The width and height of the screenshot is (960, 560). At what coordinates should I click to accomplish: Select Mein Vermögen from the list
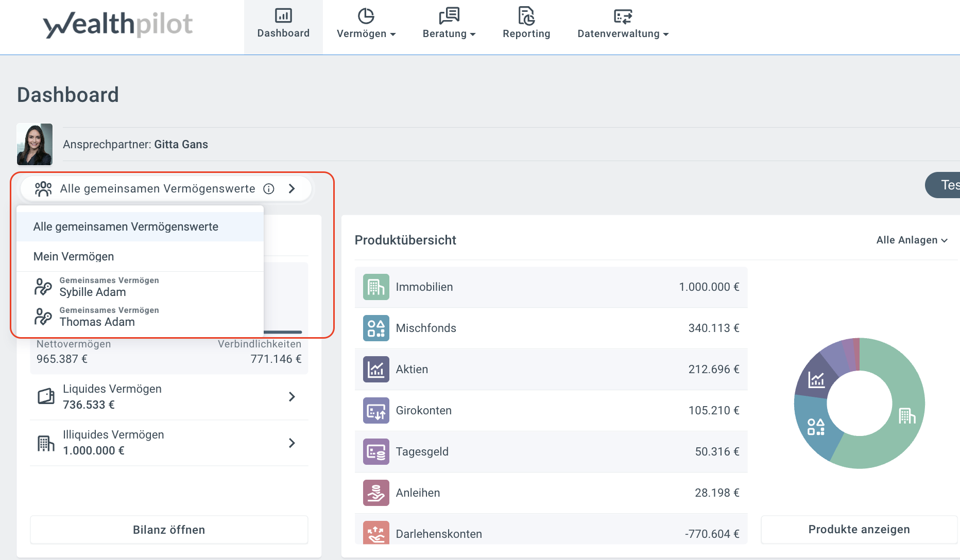pos(74,256)
